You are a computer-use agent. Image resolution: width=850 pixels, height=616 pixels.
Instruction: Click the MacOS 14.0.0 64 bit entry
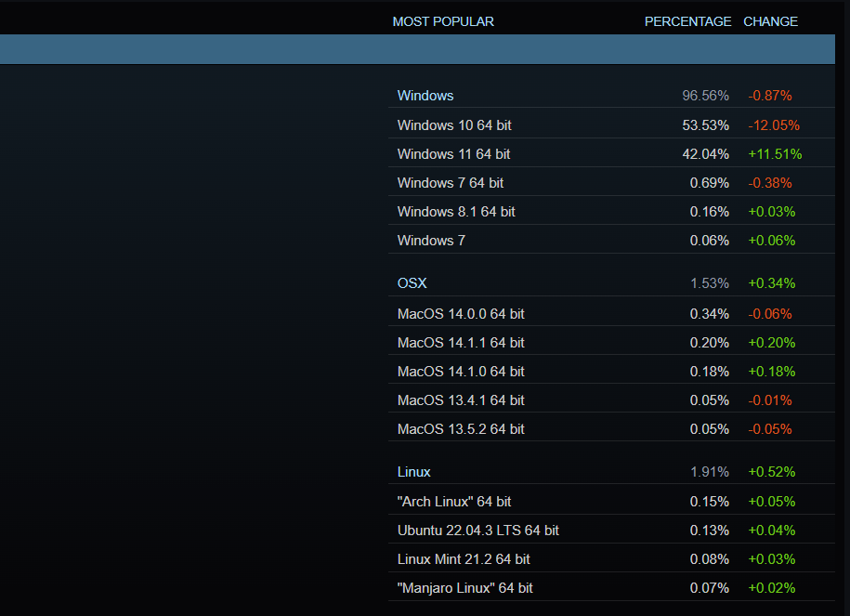[461, 314]
